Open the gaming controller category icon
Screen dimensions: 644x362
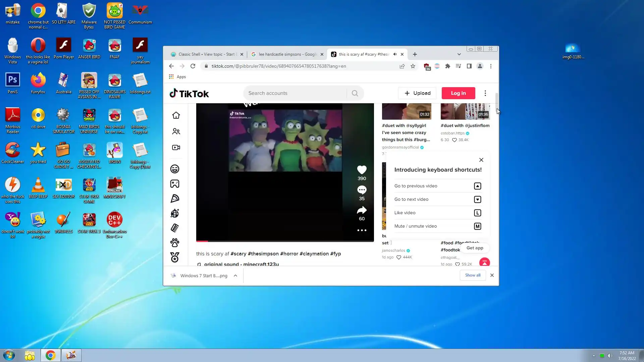(x=175, y=184)
